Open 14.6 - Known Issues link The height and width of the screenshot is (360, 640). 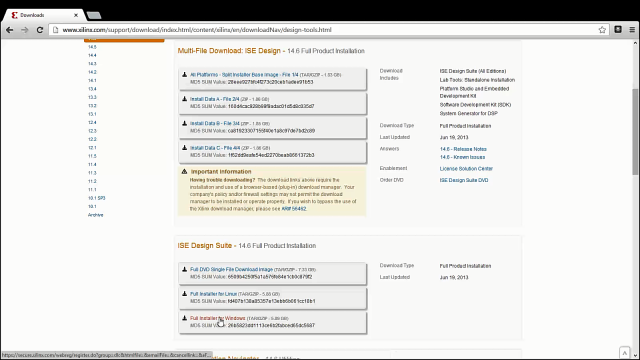coord(462,157)
